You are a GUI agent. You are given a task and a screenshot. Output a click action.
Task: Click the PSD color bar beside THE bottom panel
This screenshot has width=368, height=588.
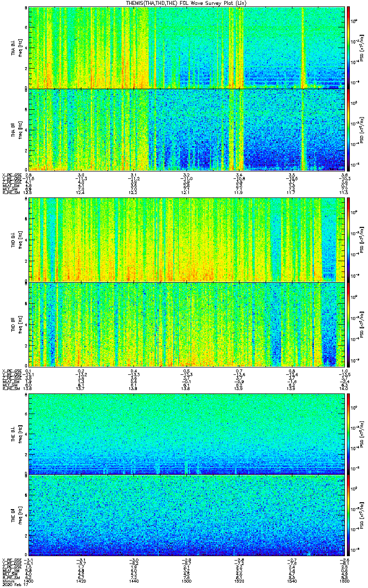tap(348, 515)
